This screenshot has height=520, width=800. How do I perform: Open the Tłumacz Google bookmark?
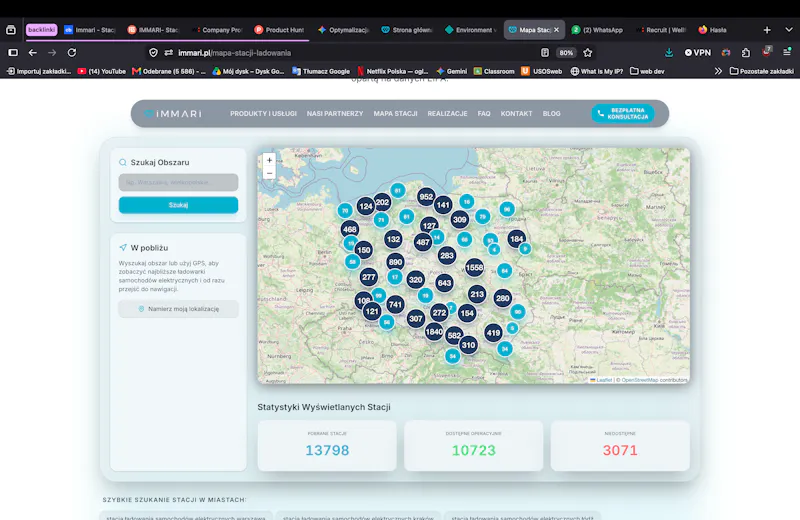tap(321, 71)
